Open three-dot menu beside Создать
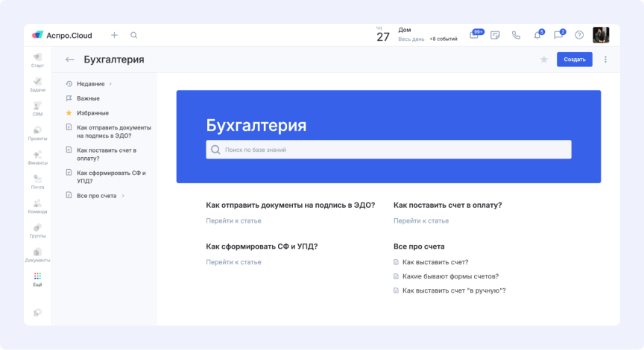This screenshot has width=644, height=350. [605, 60]
